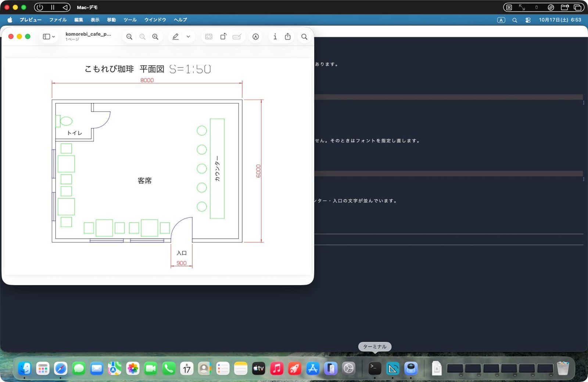
Task: Click the 8000 dimension text in drawing
Action: pos(147,80)
